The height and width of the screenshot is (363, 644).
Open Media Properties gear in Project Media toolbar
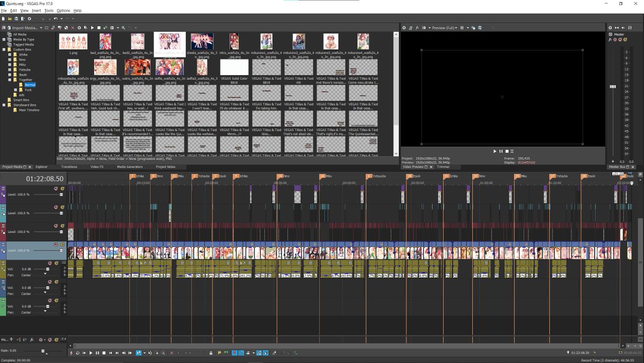(79, 28)
